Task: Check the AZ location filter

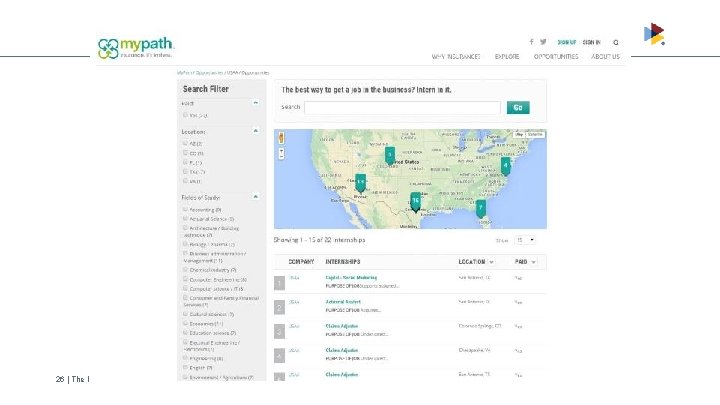Action: [186, 143]
